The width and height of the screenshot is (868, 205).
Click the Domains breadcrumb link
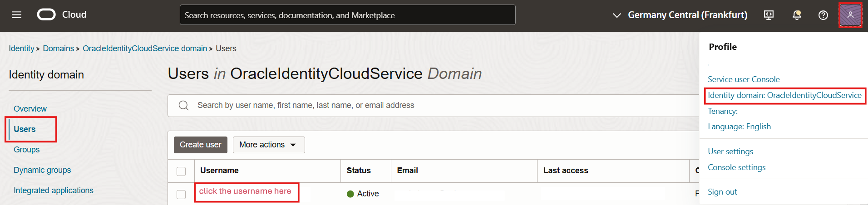pyautogui.click(x=58, y=49)
